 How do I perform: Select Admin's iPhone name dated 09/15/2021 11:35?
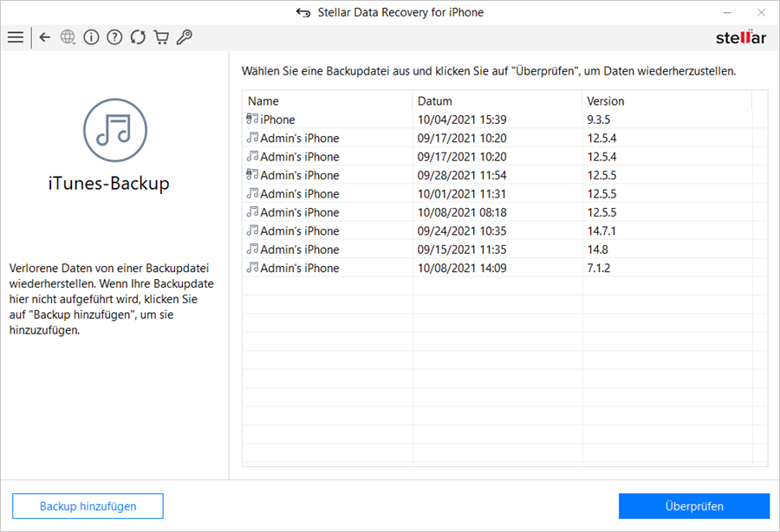(300, 250)
